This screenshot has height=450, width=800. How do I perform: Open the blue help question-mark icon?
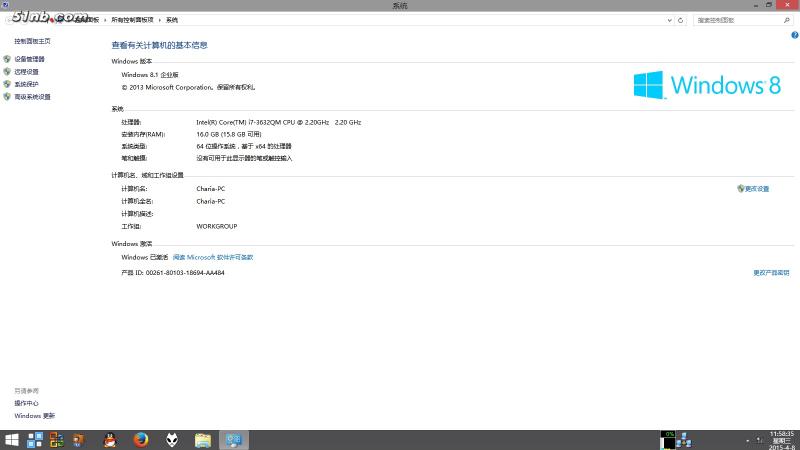(794, 35)
